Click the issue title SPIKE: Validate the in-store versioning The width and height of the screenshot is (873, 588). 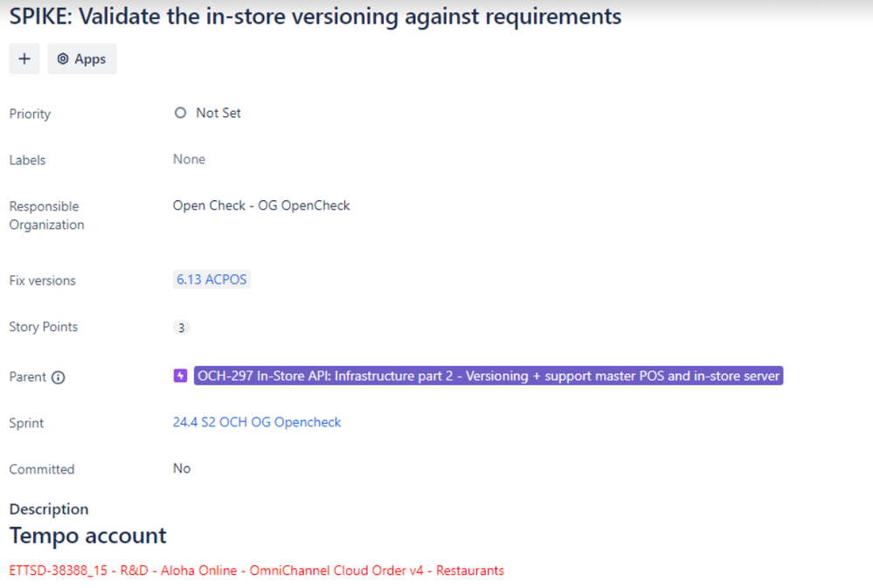(315, 16)
